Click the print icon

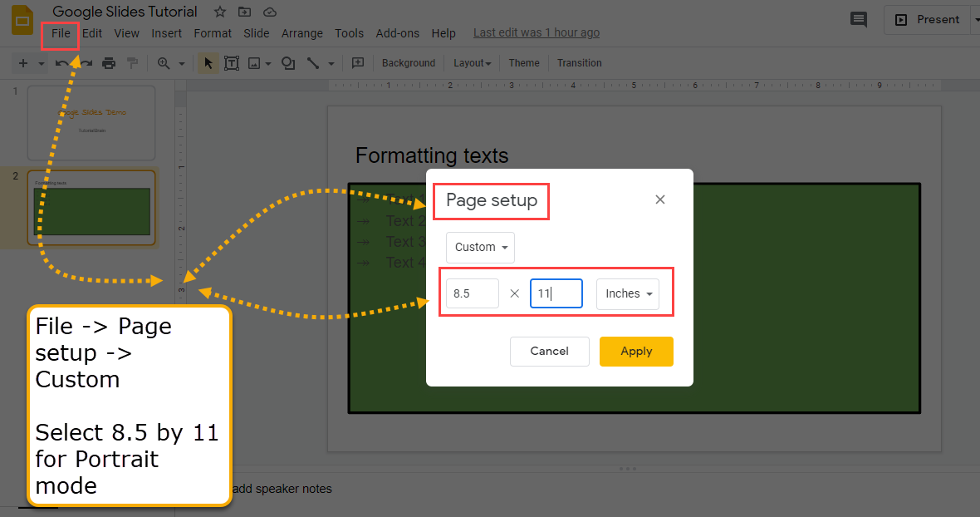click(x=109, y=62)
